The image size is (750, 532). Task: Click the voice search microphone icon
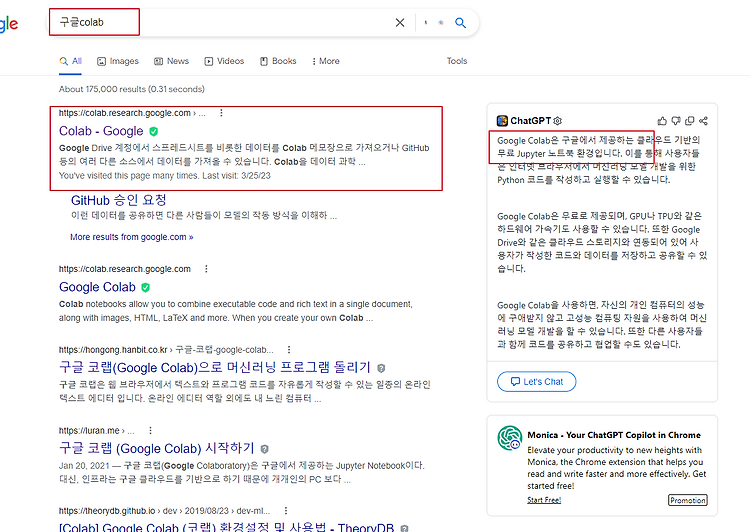click(426, 22)
